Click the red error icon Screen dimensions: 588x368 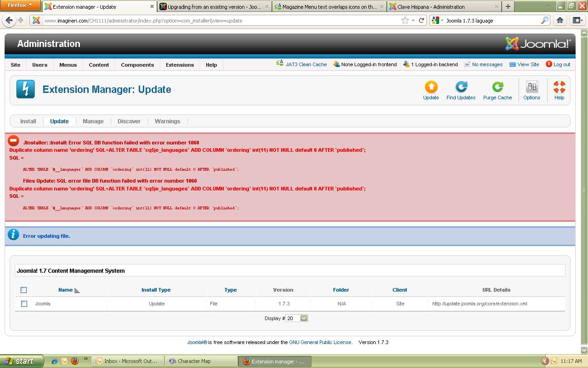pyautogui.click(x=14, y=140)
